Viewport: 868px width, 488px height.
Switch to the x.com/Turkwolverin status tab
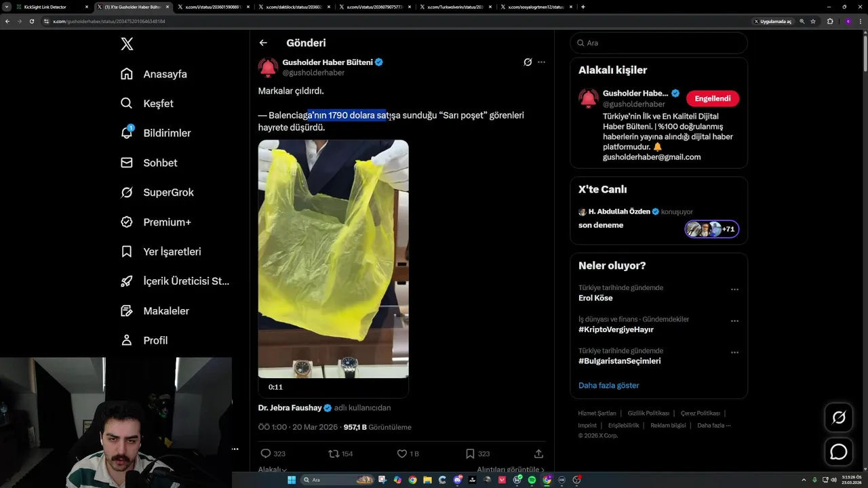455,7
